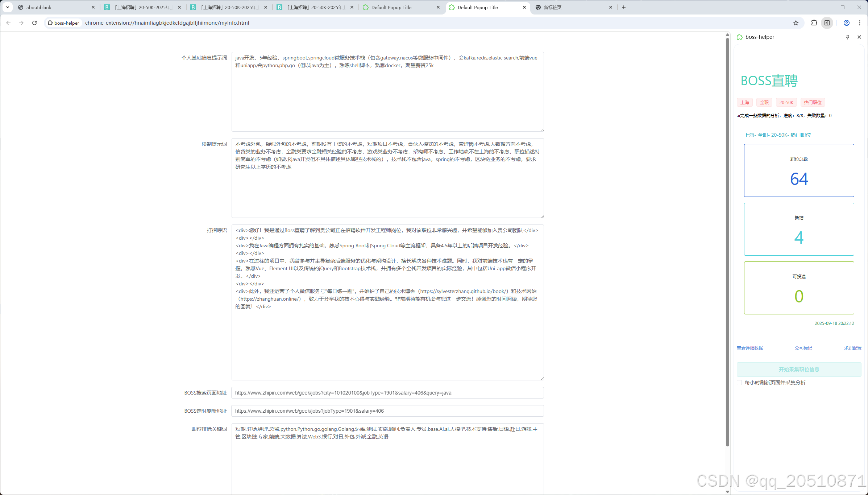The height and width of the screenshot is (495, 868).
Task: Pin the boss-helper side panel
Action: tap(848, 37)
